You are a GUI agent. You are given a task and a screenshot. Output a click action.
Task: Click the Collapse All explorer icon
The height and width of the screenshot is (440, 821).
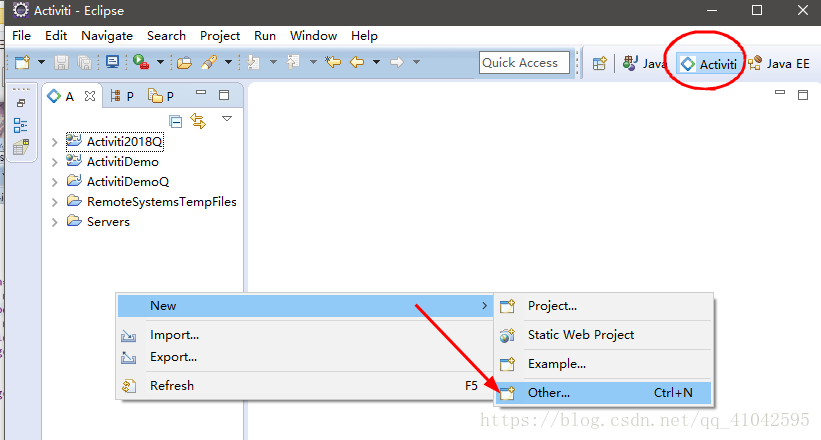click(x=176, y=122)
